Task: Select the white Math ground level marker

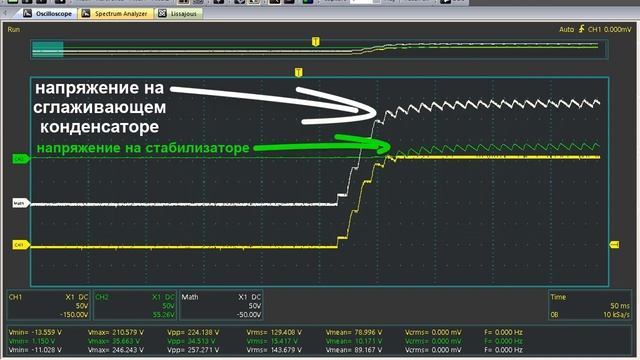Action: point(20,203)
